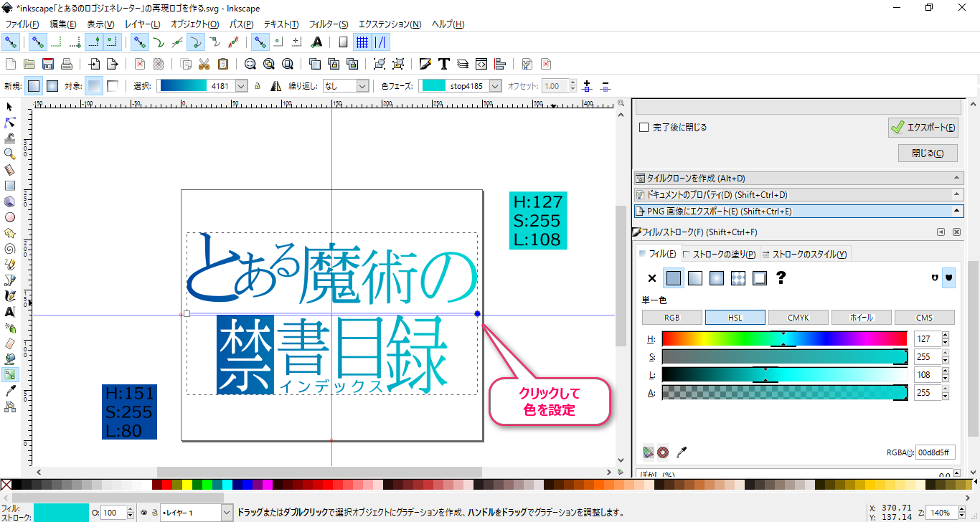Set the pattern fill type
Viewport: 980px width, 522px height.
coord(738,278)
